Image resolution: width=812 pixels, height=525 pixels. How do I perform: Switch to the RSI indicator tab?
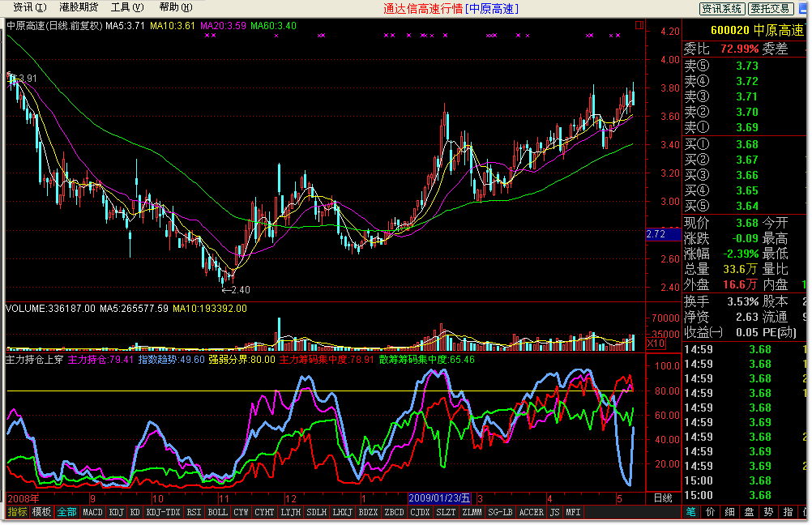[194, 512]
